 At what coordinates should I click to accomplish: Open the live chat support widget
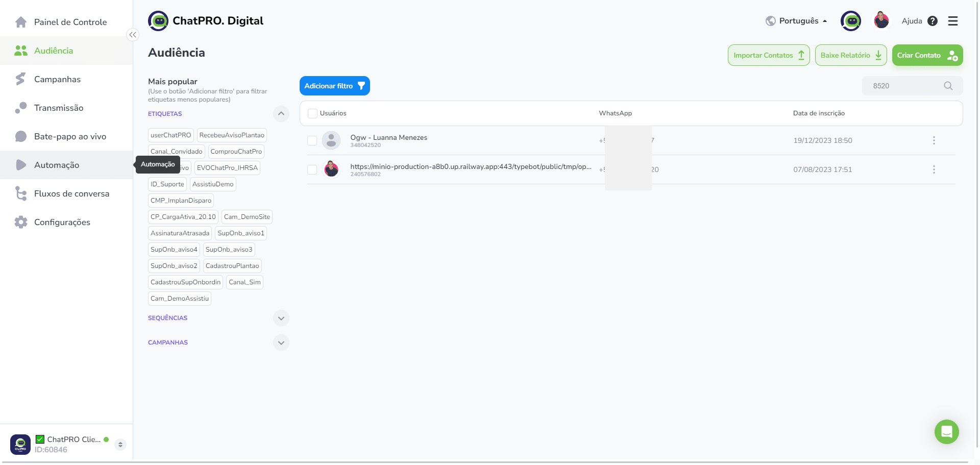(947, 432)
